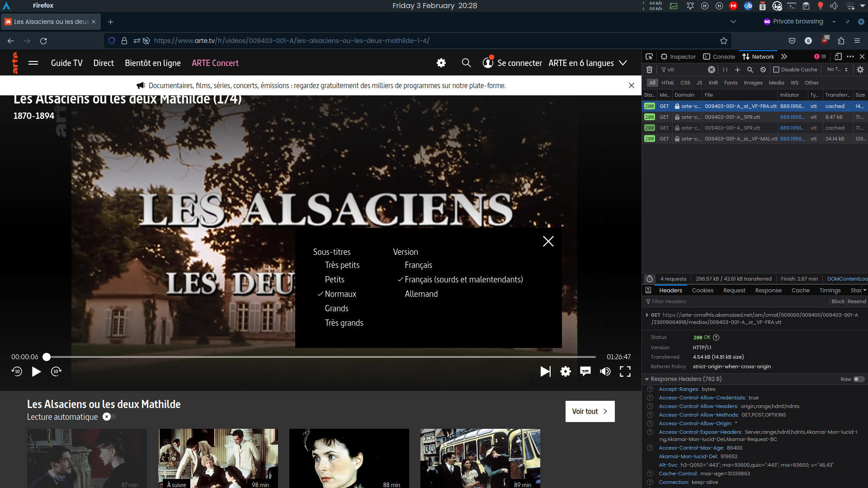The width and height of the screenshot is (868, 488).
Task: Enter fullscreen video mode
Action: 625,371
